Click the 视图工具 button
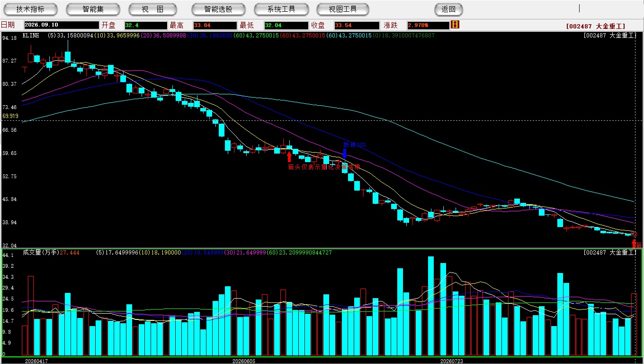This screenshot has height=364, width=644. 343,9
